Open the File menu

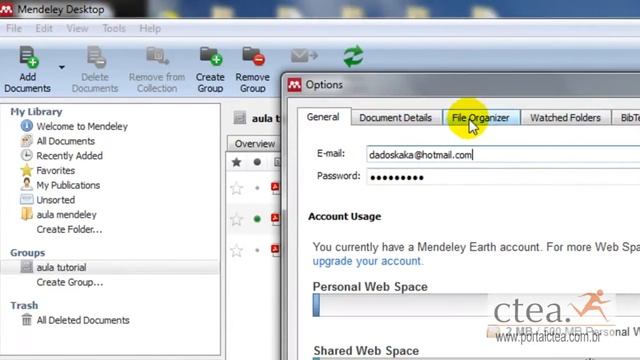pos(14,29)
